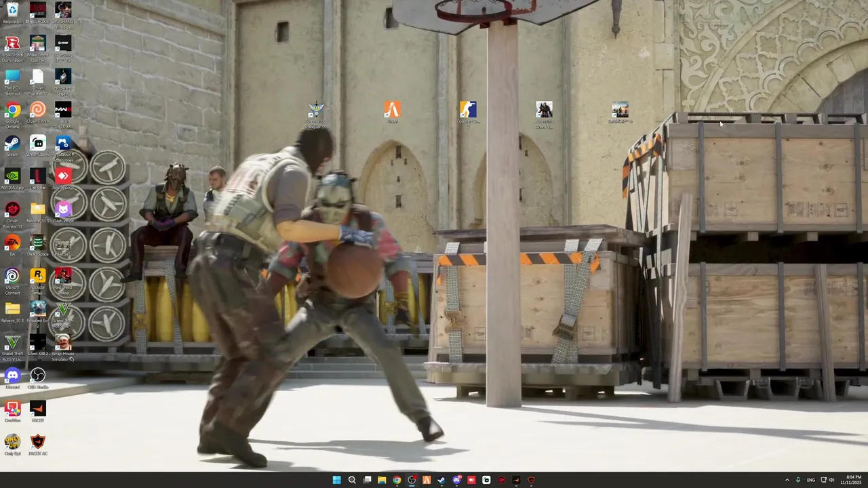
Task: Launch Wrap House Simulator desktop icon
Action: click(63, 348)
